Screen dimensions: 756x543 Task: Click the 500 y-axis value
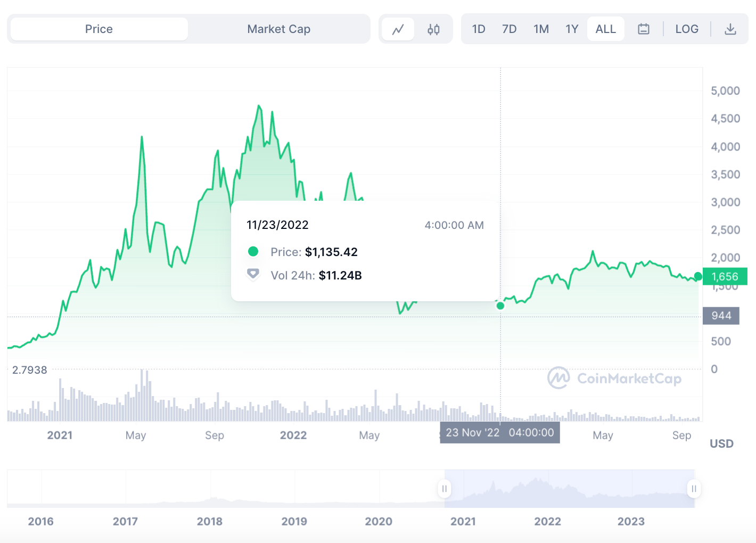(x=721, y=342)
